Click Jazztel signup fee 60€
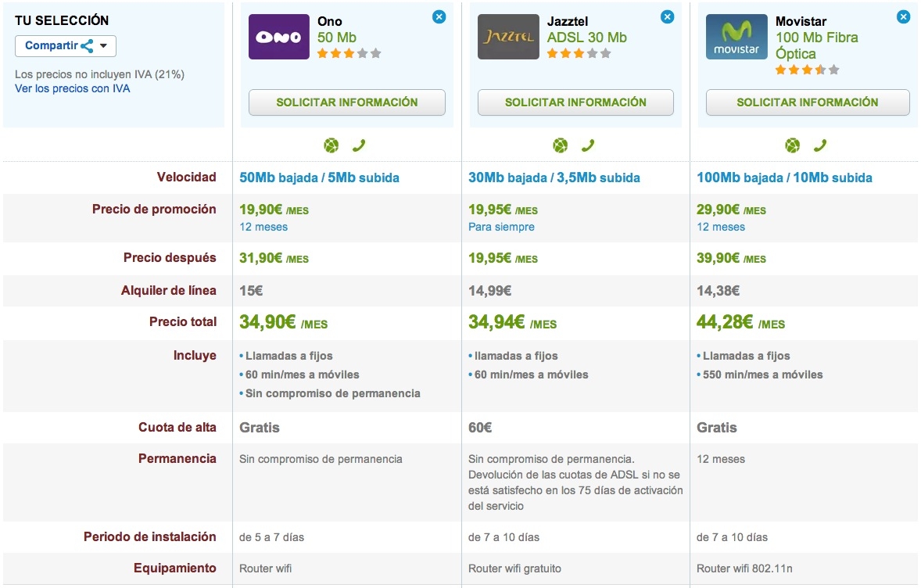This screenshot has width=921, height=588. click(480, 428)
